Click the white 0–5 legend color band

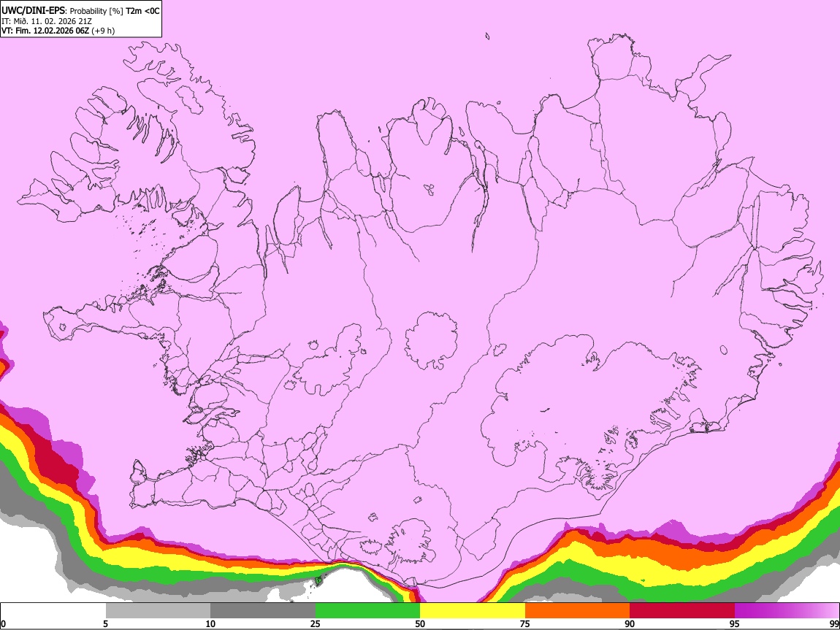53,610
